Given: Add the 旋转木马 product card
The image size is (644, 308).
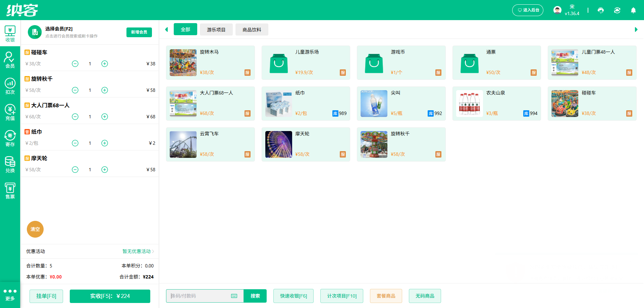Looking at the screenshot, I should click(x=210, y=63).
